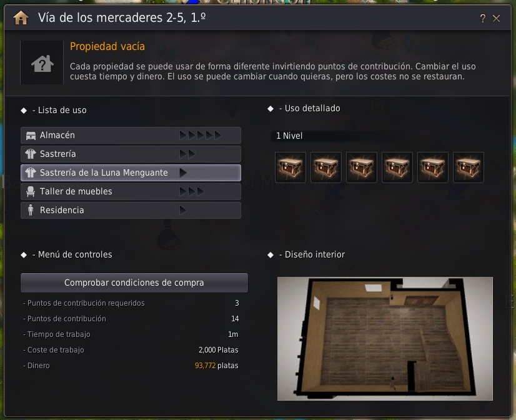Select the fifth crate icon under 1 Nivel
Viewport: 516px width, 420px height.
click(432, 167)
